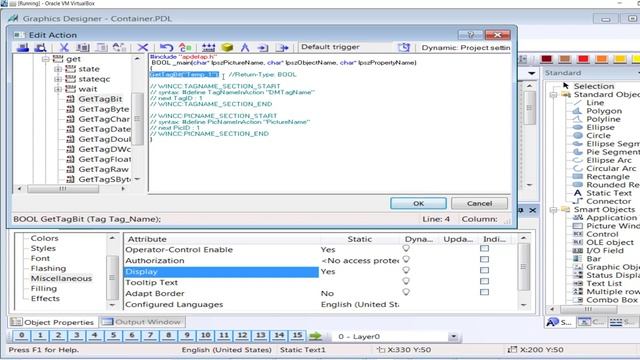640x360 pixels.
Task: Toggle Indirect checkbox for Authorization
Action: (x=484, y=259)
